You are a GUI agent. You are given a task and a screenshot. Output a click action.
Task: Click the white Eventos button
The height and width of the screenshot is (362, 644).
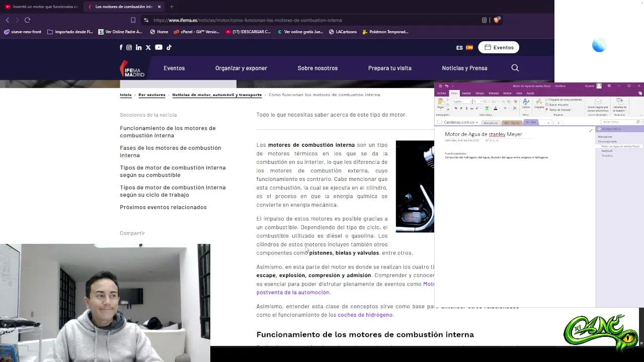[499, 47]
